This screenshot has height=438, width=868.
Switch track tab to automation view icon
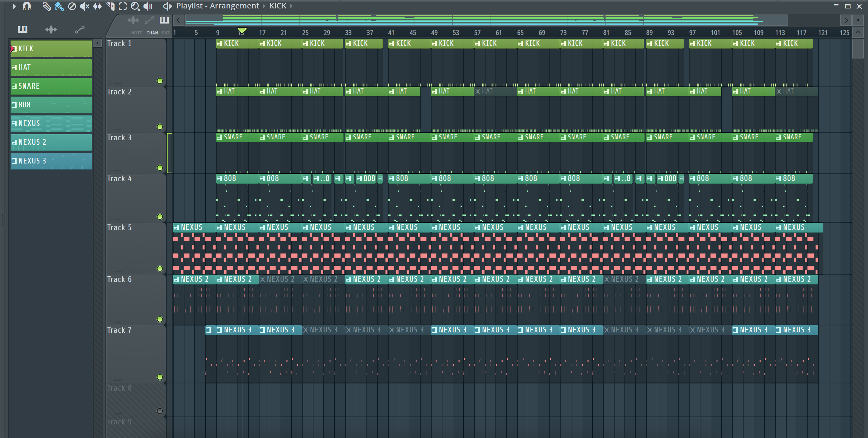pyautogui.click(x=149, y=21)
